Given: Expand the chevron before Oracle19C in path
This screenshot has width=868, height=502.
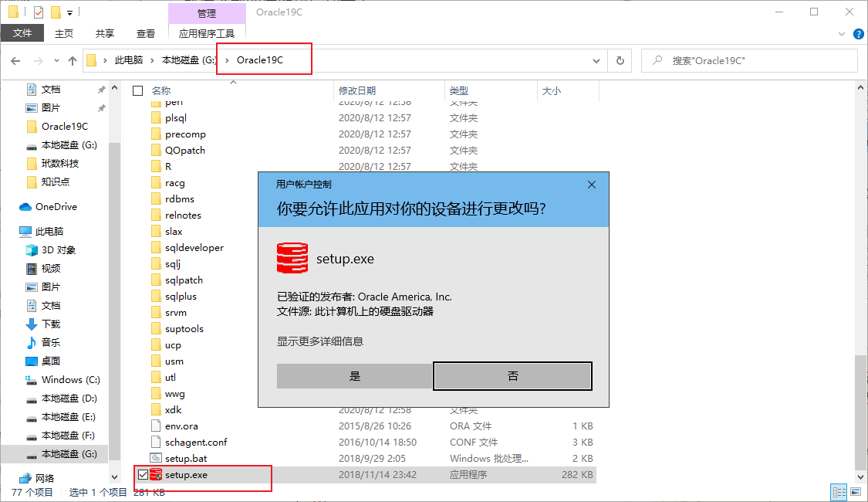Looking at the screenshot, I should point(227,60).
